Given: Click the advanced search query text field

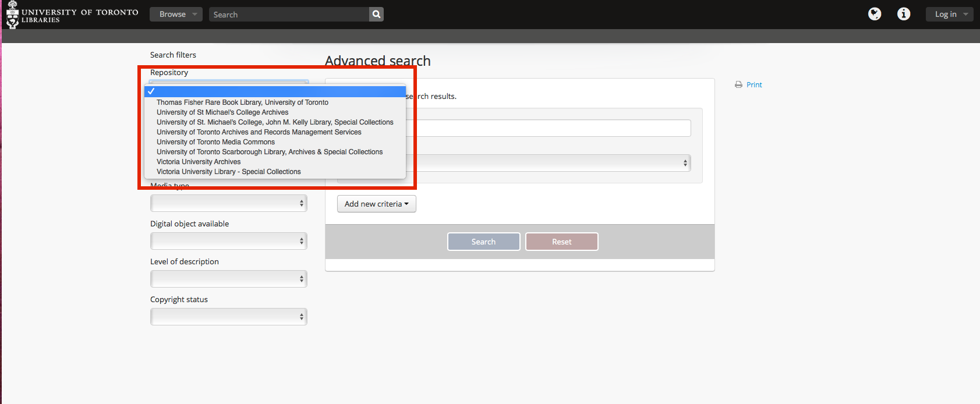Looking at the screenshot, I should 549,128.
